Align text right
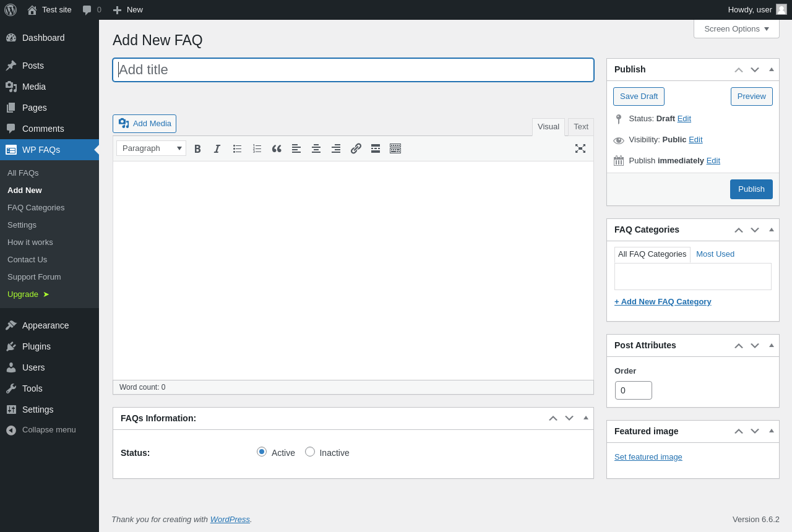 [x=336, y=148]
